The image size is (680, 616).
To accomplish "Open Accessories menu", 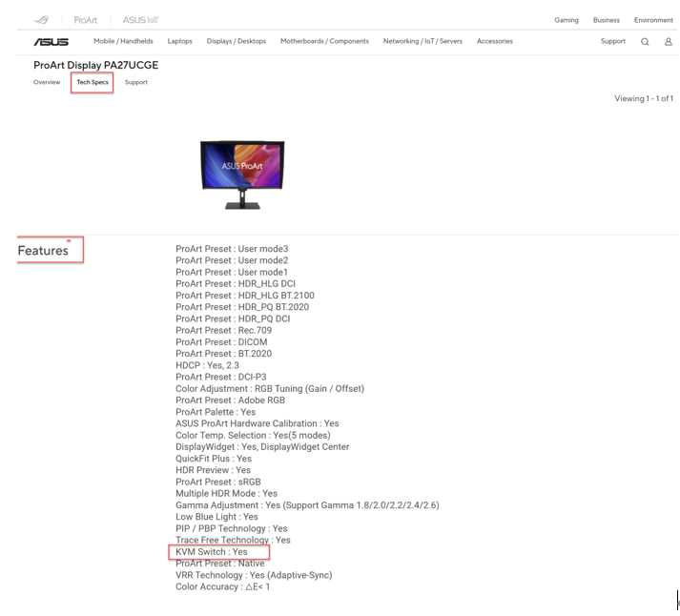I will [x=494, y=41].
